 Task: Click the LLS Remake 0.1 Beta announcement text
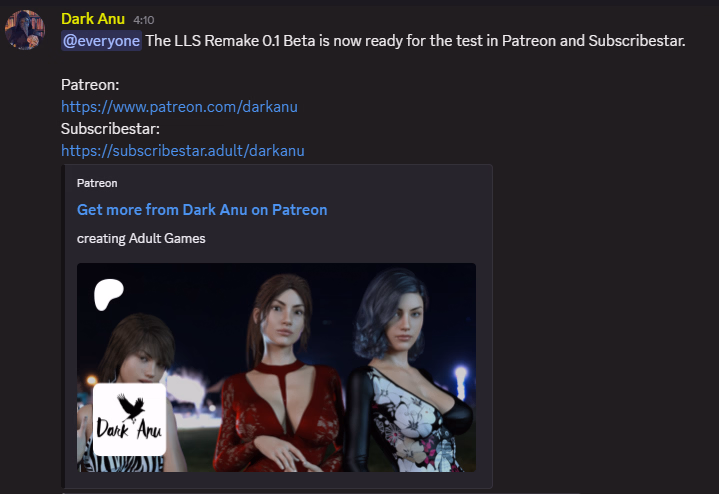point(415,41)
